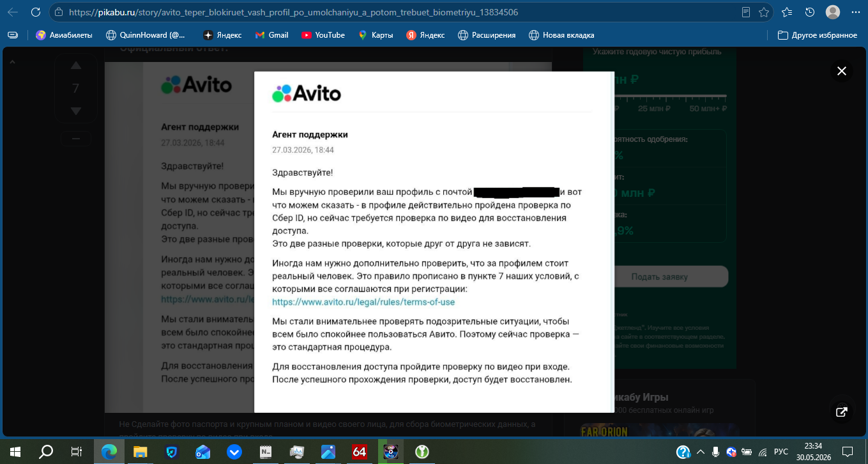
Task: Open the Авиабилеты bookmark
Action: pos(64,35)
